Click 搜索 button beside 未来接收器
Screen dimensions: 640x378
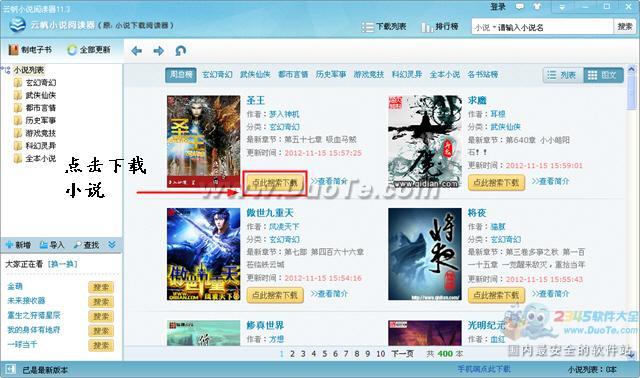click(x=100, y=302)
